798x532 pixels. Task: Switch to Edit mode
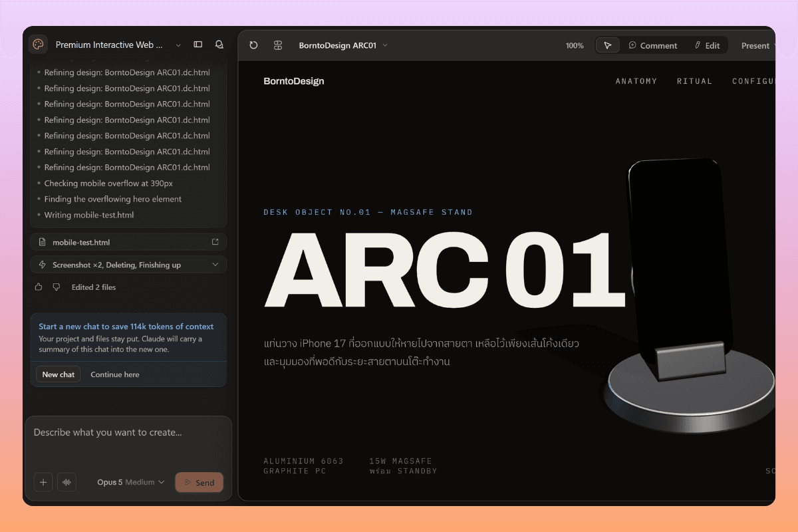[707, 45]
